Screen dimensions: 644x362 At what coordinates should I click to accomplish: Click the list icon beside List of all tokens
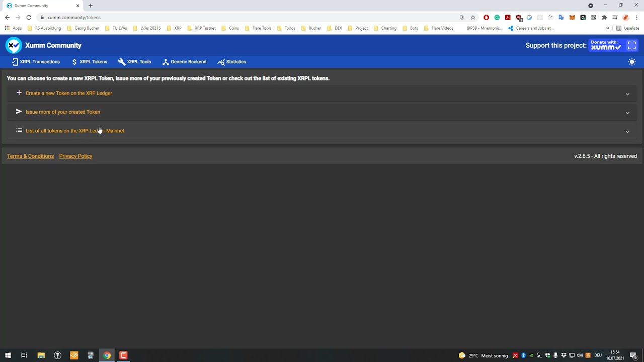coord(19,130)
